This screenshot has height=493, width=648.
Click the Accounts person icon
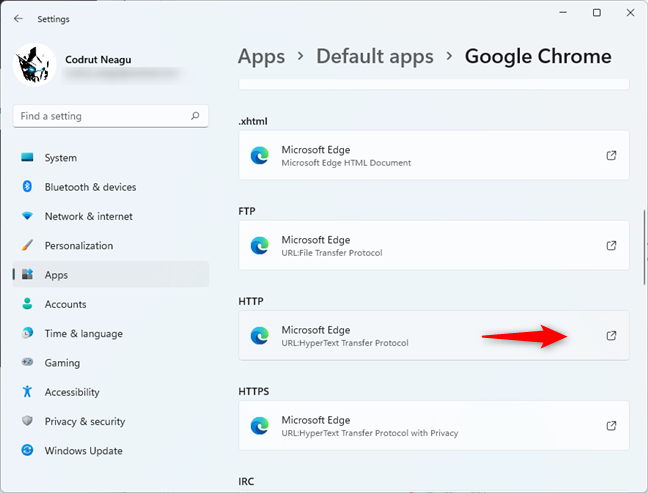27,303
